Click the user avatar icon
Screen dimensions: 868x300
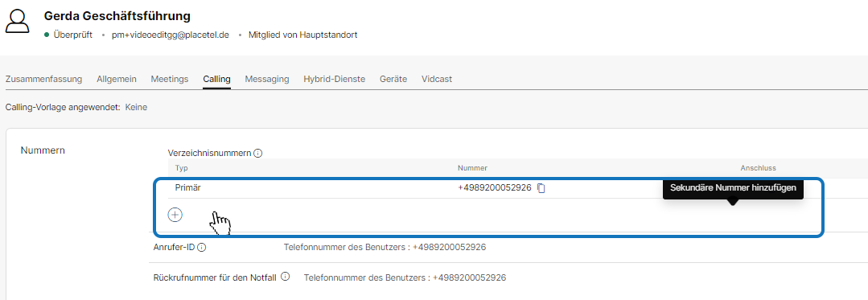(x=19, y=23)
